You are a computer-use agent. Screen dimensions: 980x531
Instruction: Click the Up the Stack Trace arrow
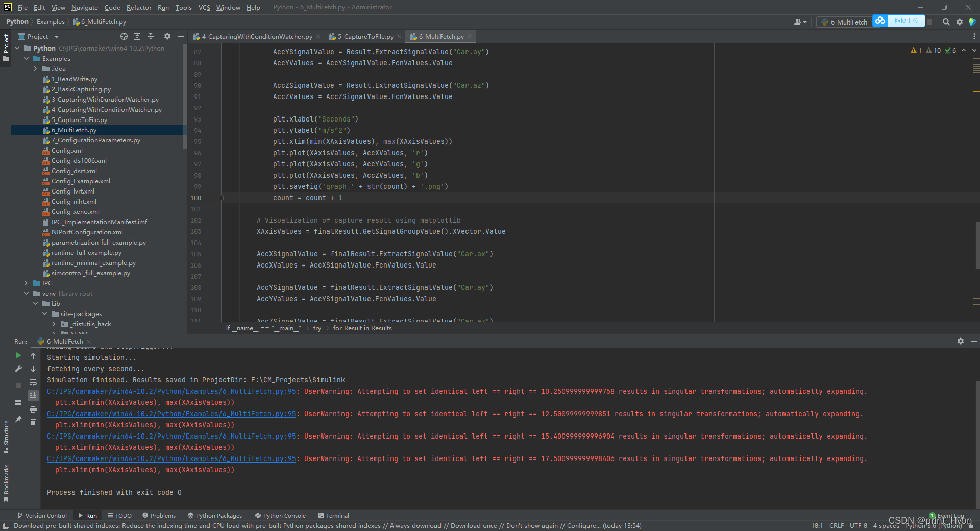coord(33,355)
